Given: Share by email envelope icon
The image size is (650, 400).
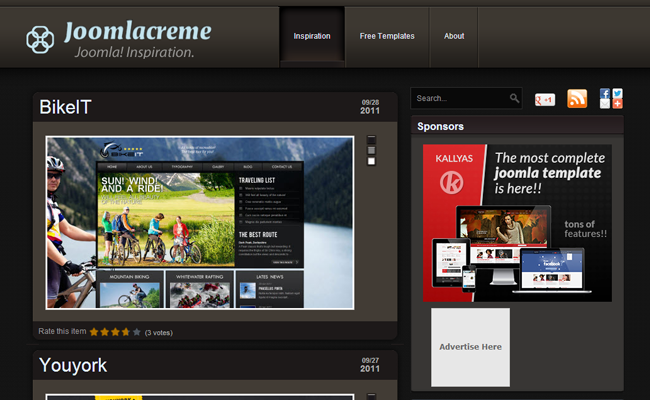Looking at the screenshot, I should pyautogui.click(x=605, y=104).
